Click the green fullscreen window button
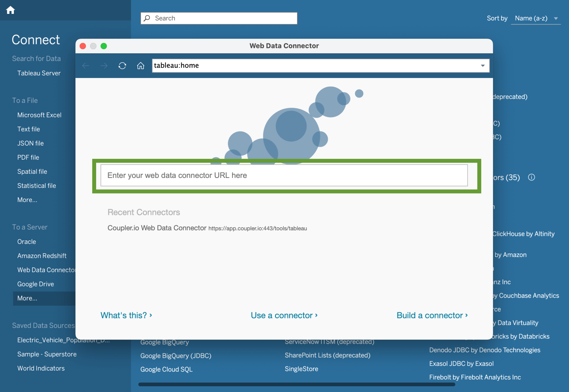 (104, 46)
